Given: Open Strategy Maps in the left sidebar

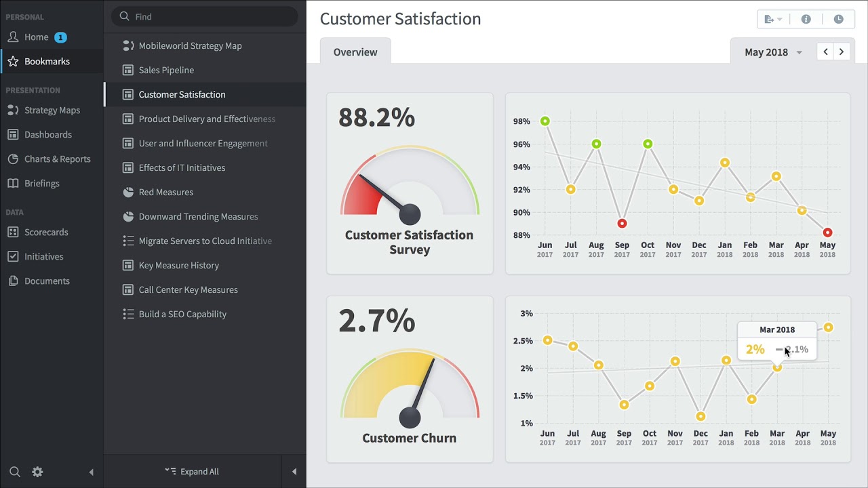Looking at the screenshot, I should click(x=52, y=110).
